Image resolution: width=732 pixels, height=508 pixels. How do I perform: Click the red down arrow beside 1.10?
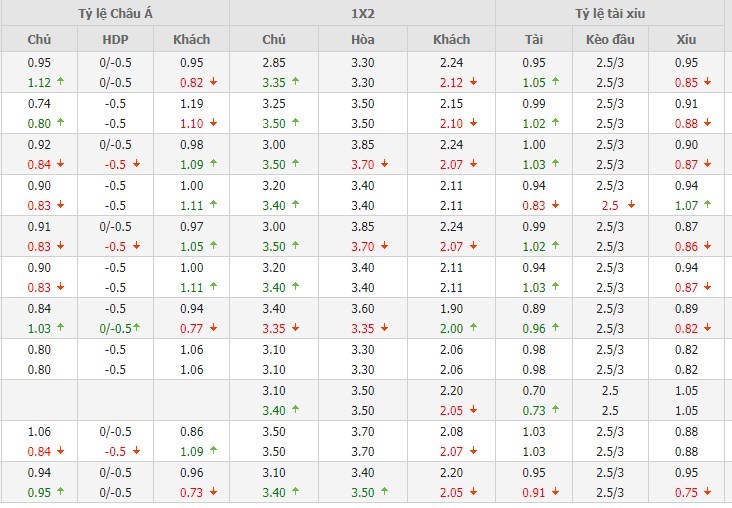tap(214, 123)
